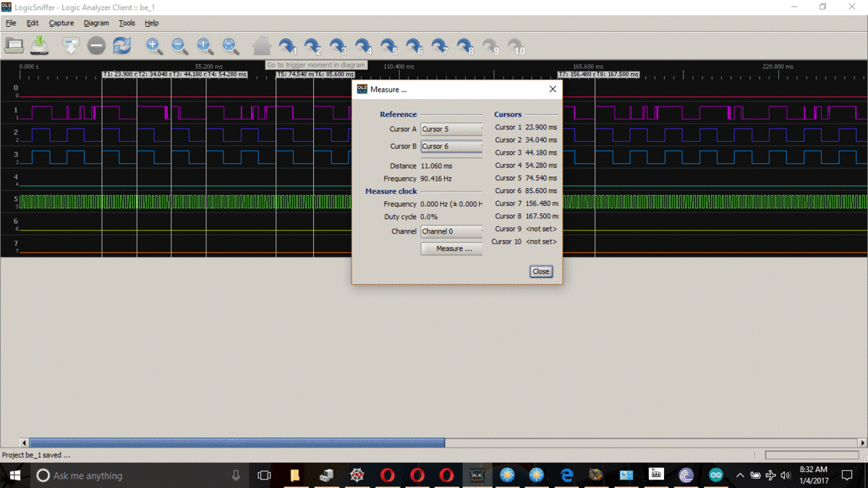The width and height of the screenshot is (868, 488).
Task: Open the Cursor A dropdown
Action: [452, 129]
